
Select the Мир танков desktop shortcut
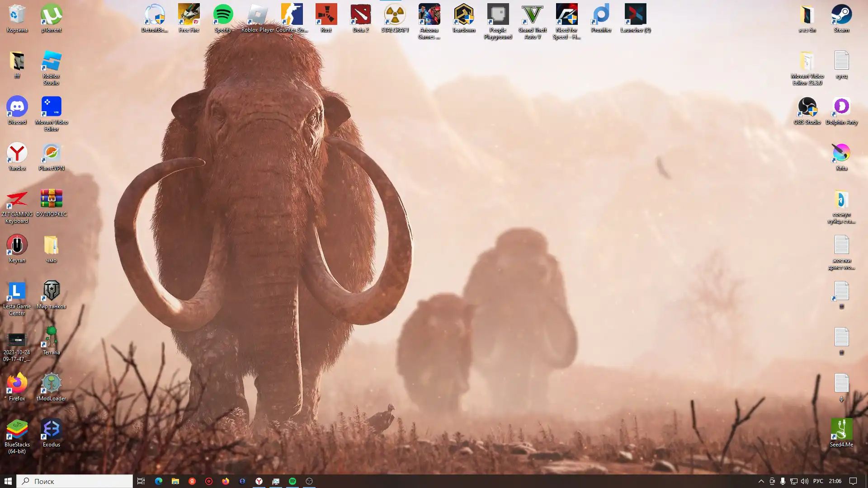(x=51, y=295)
